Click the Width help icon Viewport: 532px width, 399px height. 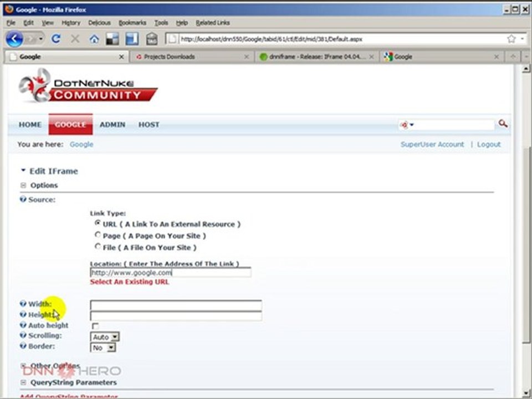(x=23, y=304)
